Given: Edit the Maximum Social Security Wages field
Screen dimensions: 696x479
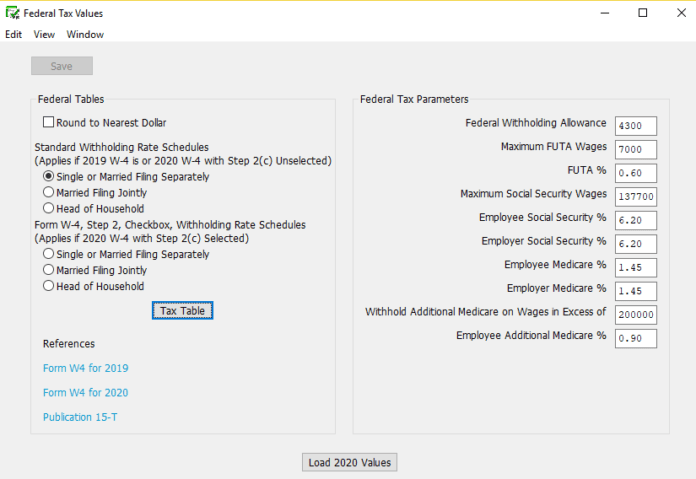Looking at the screenshot, I should (636, 197).
